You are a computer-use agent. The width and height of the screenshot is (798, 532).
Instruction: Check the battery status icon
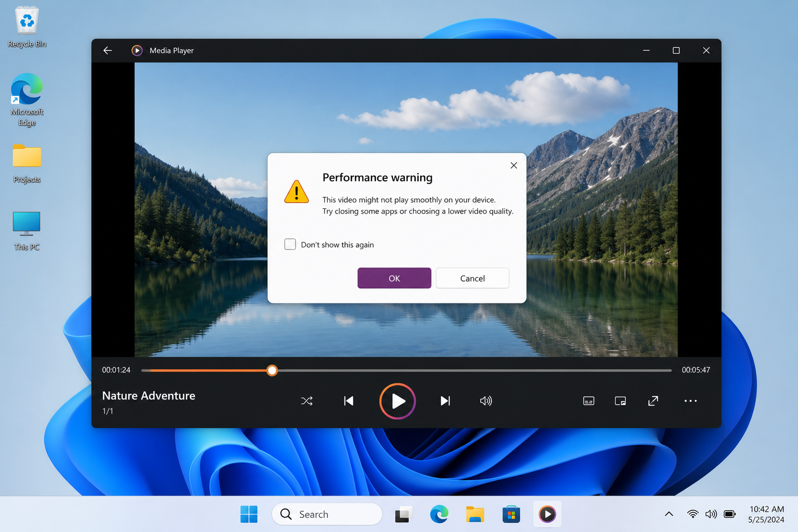[x=730, y=514]
